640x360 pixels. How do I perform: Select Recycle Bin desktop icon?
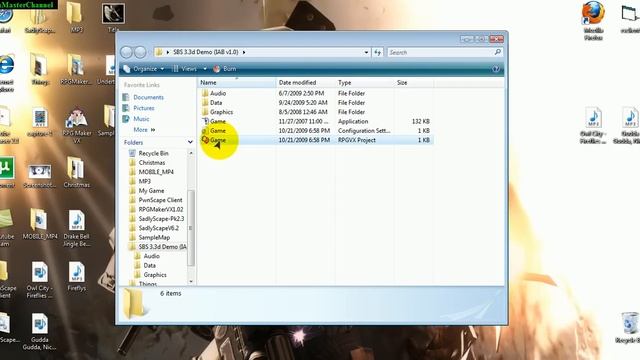pos(629,327)
